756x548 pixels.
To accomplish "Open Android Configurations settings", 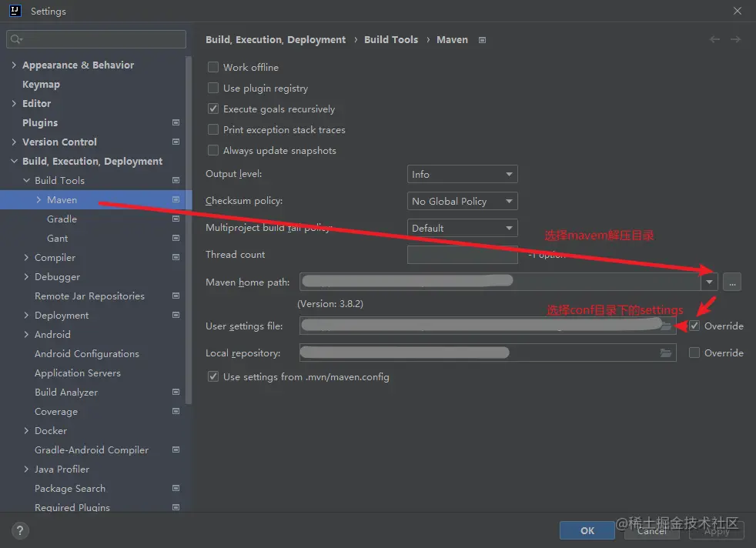I will coord(87,354).
